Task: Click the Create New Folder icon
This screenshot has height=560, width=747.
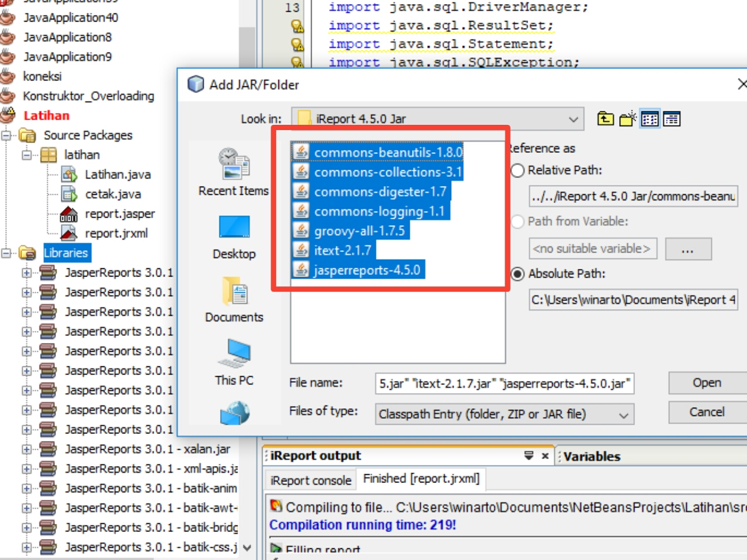Action: click(x=627, y=119)
